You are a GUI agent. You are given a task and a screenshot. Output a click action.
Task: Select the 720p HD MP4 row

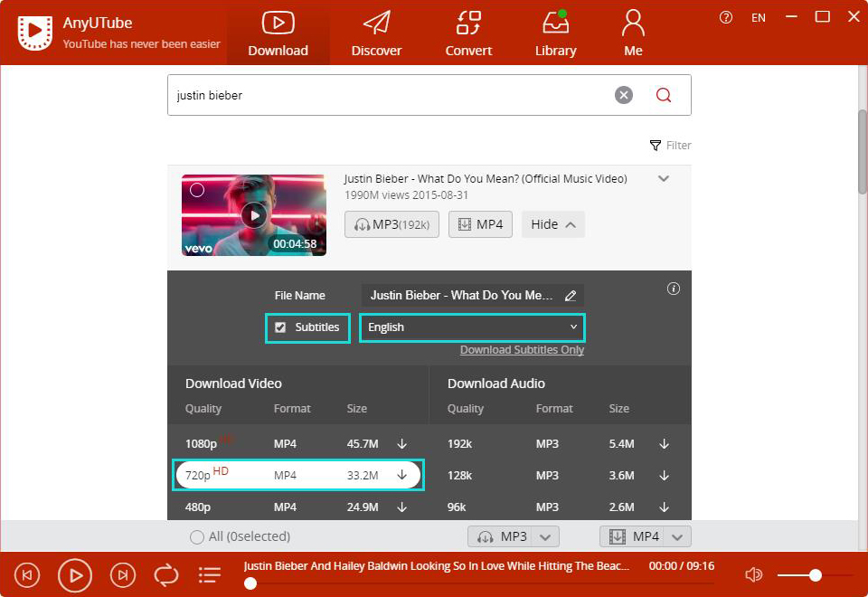point(298,475)
